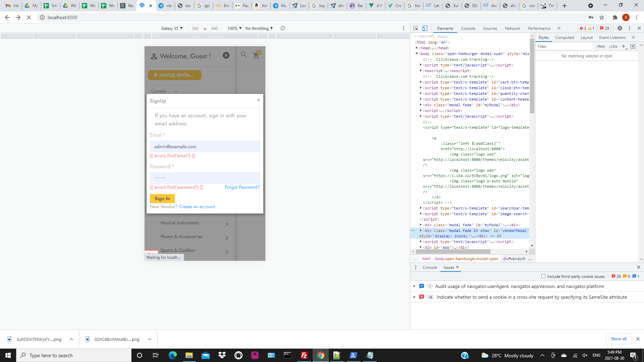This screenshot has height=362, width=644.
Task: Switch to the Console panel tab
Action: click(468, 28)
